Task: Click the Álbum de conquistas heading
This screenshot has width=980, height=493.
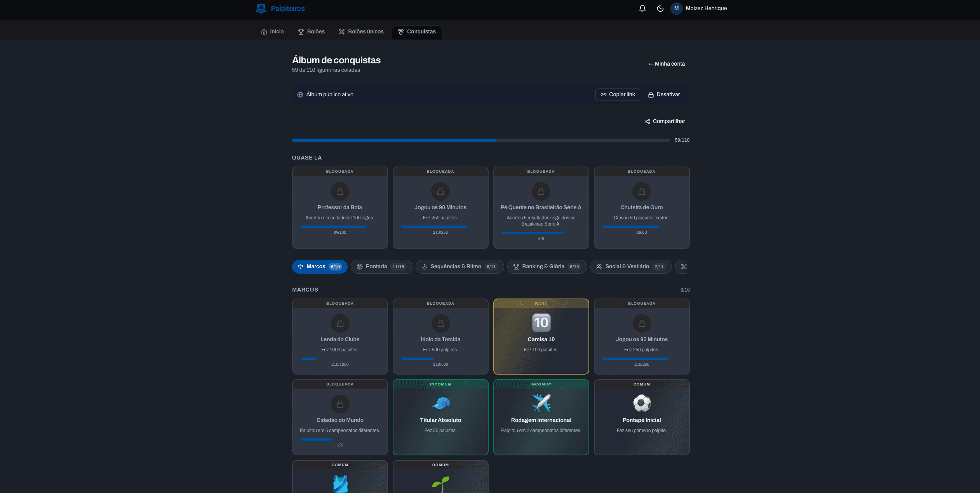Action: pos(336,60)
